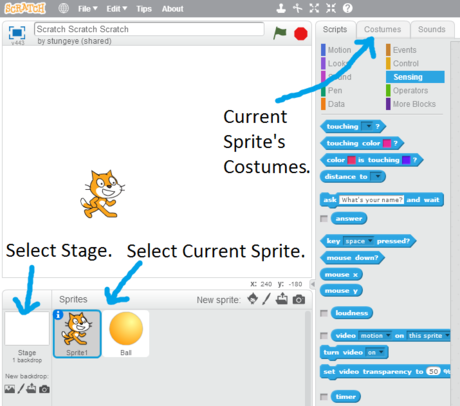Image resolution: width=460 pixels, height=406 pixels.
Task: Open the turn video on dropdown
Action: tap(376, 352)
